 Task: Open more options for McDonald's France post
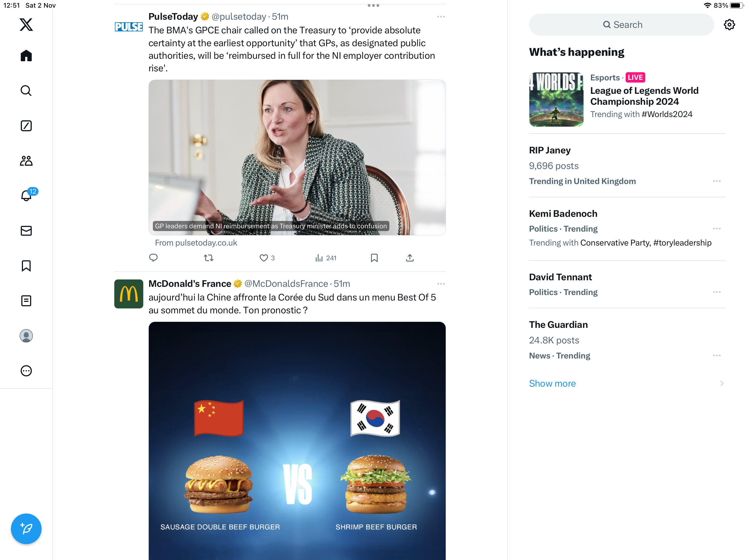tap(441, 284)
